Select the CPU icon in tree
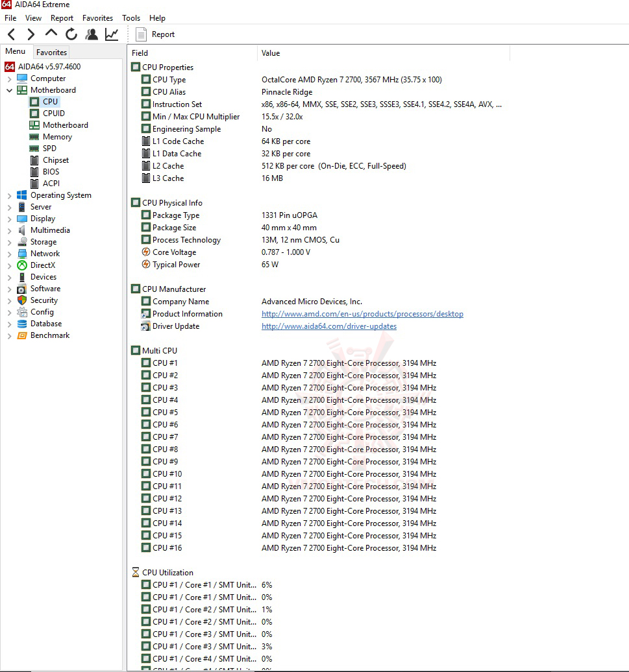Screen dimensions: 629x672 tap(34, 102)
